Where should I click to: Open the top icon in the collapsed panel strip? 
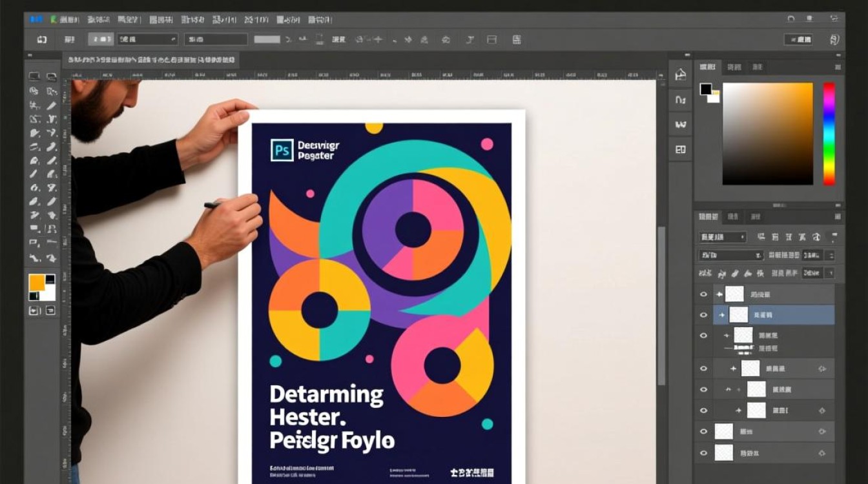(x=680, y=75)
